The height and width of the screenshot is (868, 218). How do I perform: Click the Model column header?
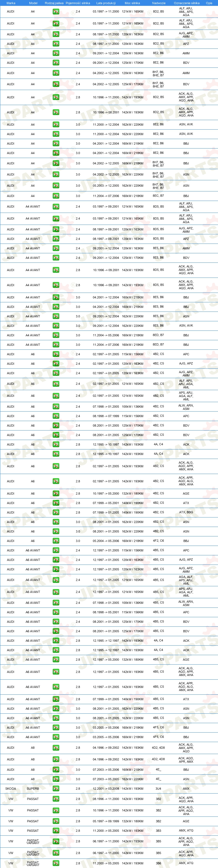(33, 3)
